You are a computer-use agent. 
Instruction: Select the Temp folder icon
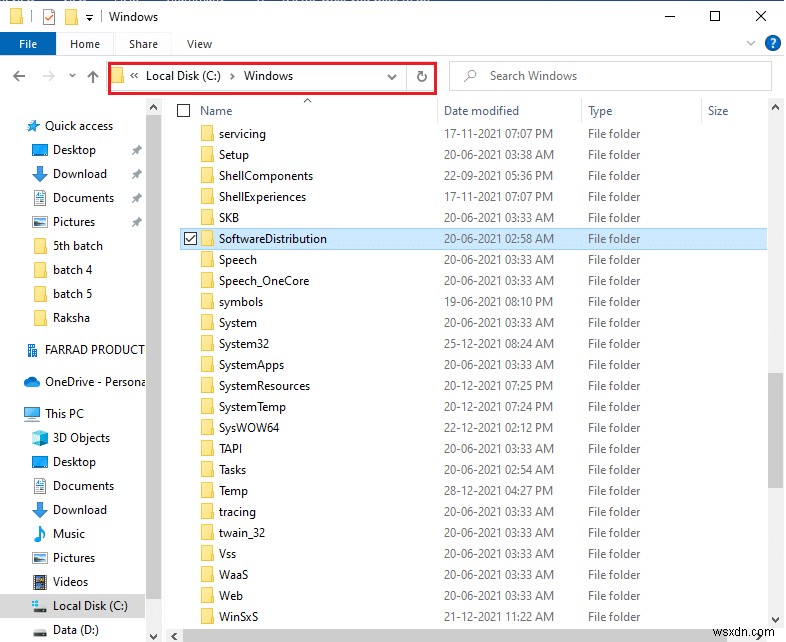pyautogui.click(x=207, y=491)
